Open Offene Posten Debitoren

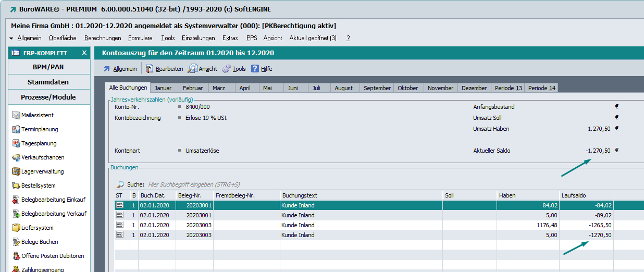coord(52,256)
